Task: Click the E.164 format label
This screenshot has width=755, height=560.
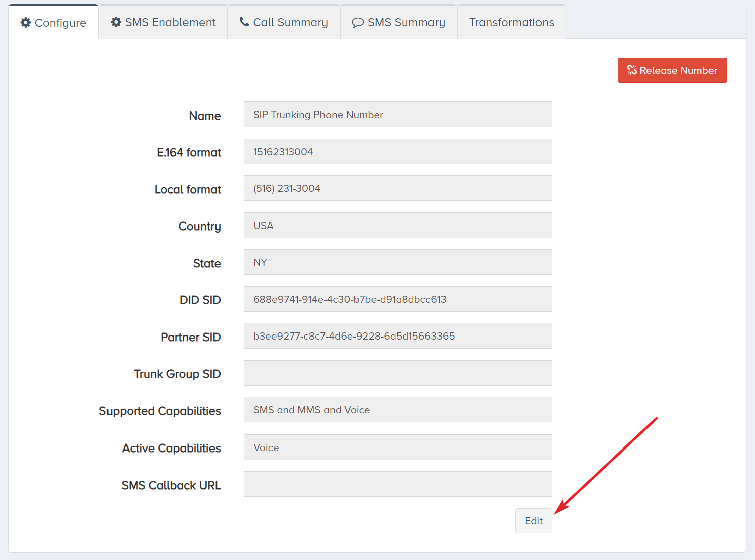Action: [189, 152]
